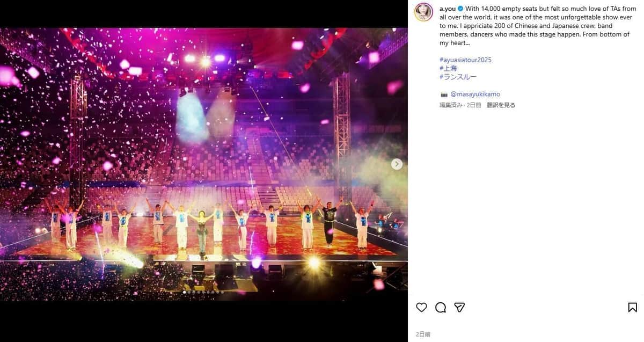Open the #ayuasiatour2025 hashtag
Image resolution: width=644 pixels, height=342 pixels.
465,60
